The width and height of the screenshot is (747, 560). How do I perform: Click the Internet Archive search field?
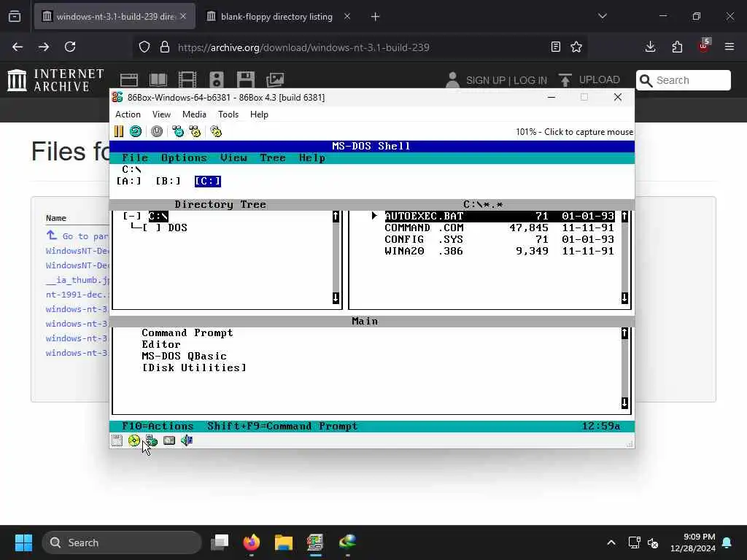[x=683, y=80]
